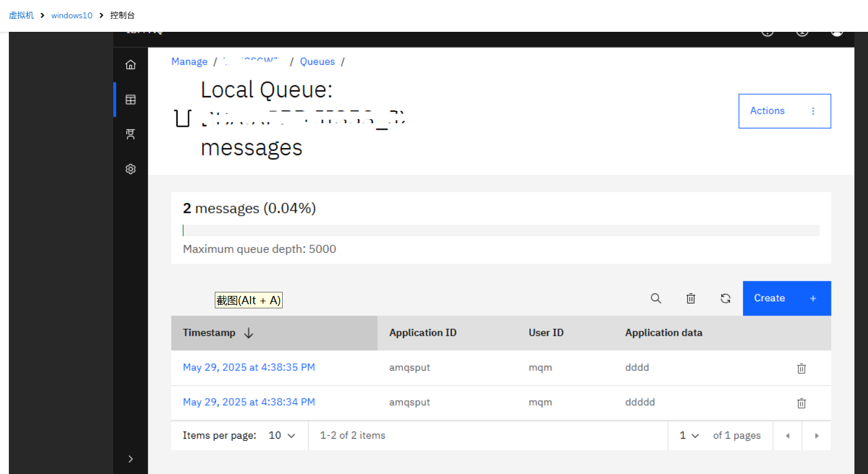Click the 'of 1 pages' text
Viewport: 868px width, 474px height.
tap(737, 436)
